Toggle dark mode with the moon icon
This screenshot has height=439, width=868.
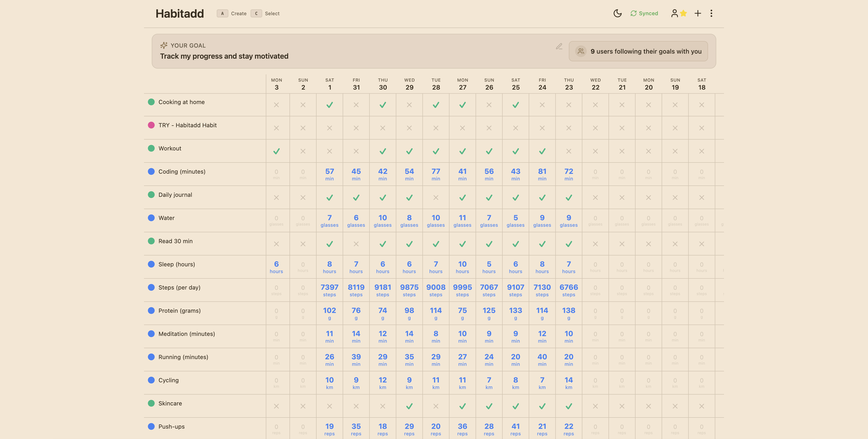click(618, 13)
